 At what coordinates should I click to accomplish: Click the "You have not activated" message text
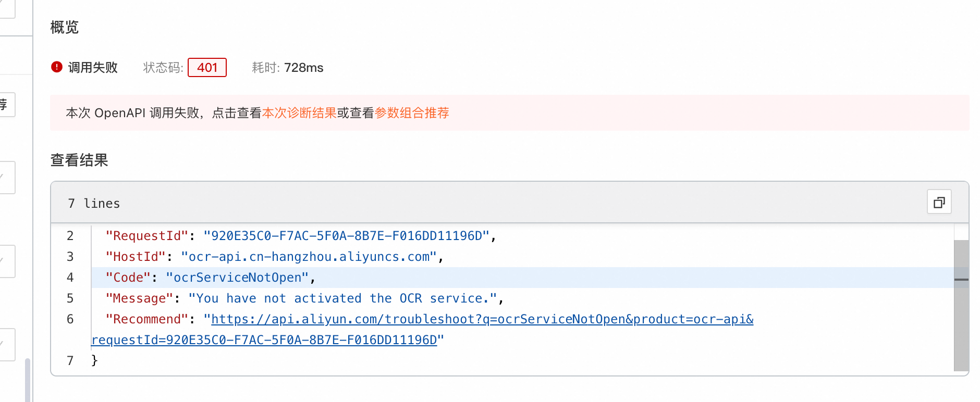coord(342,298)
